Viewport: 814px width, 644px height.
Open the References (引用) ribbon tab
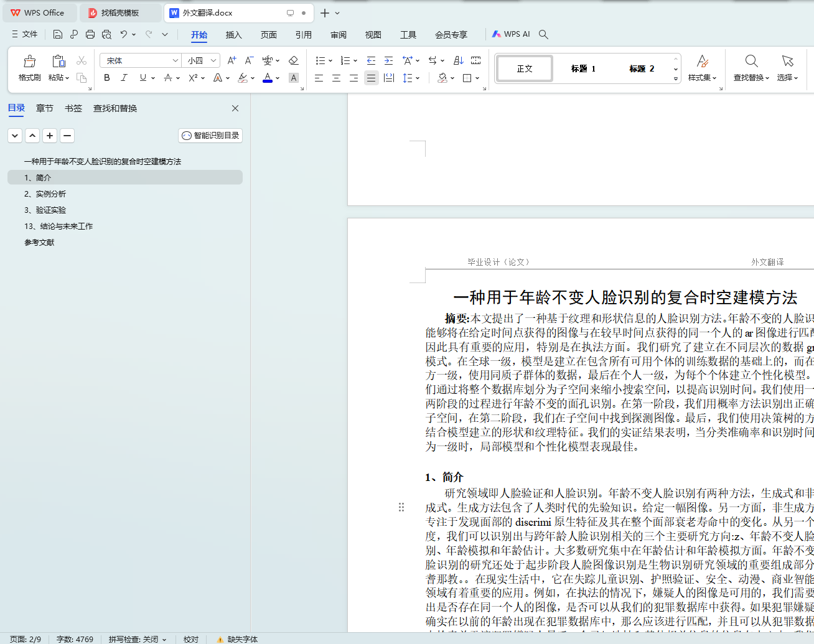tap(303, 35)
